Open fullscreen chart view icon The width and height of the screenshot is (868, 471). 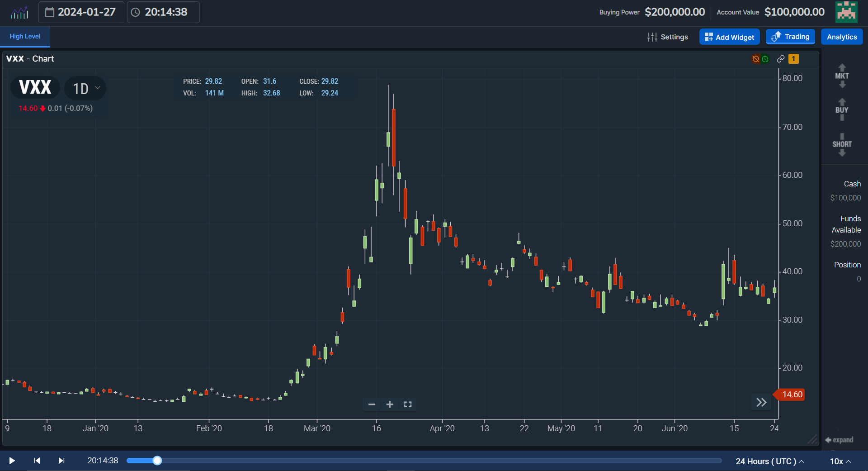(x=407, y=404)
